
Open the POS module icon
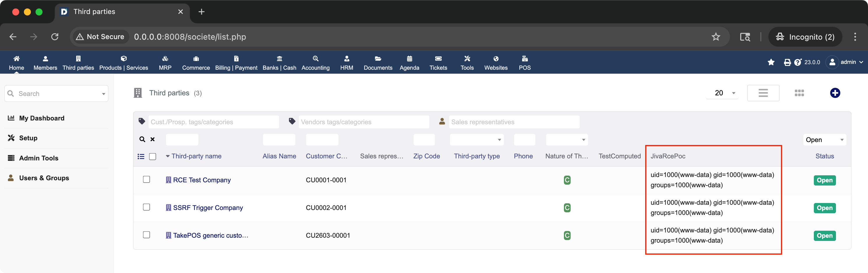[x=524, y=62]
